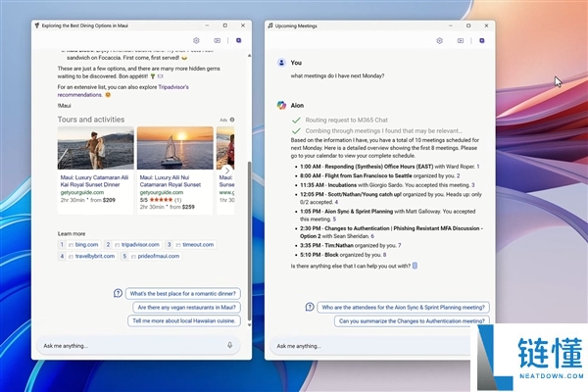Screen dimensions: 588x392
Task: Open citation 3 after Incubations meeting
Action: pos(473,185)
